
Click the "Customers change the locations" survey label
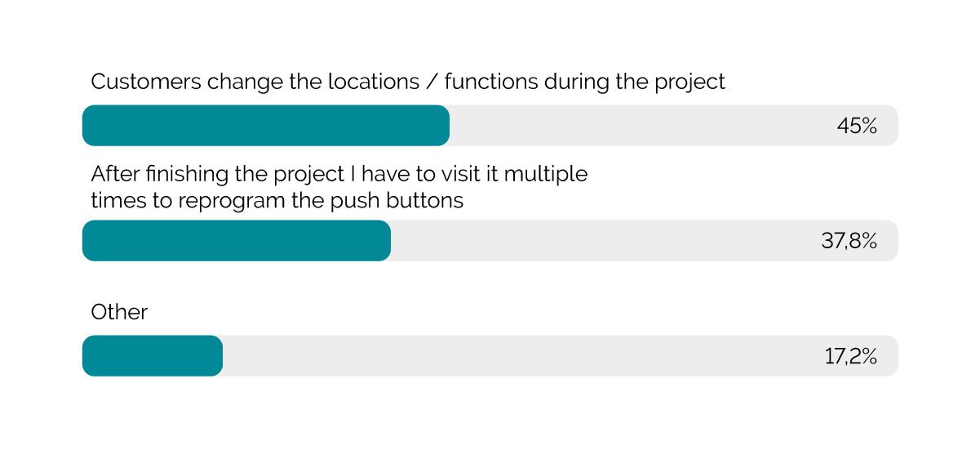(407, 82)
